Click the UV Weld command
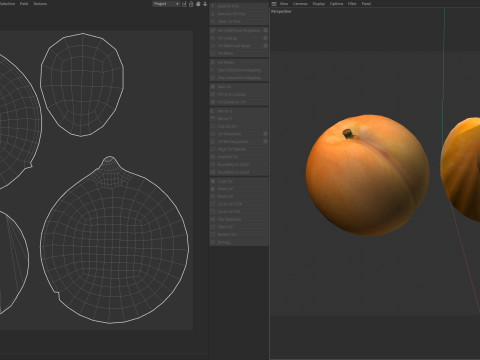 (239, 53)
